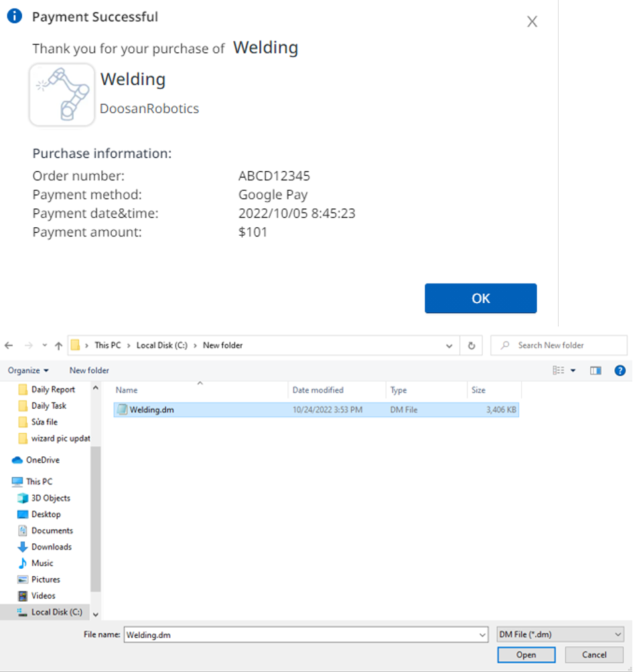Select the Welding.dm file
This screenshot has width=637, height=672.
click(316, 410)
